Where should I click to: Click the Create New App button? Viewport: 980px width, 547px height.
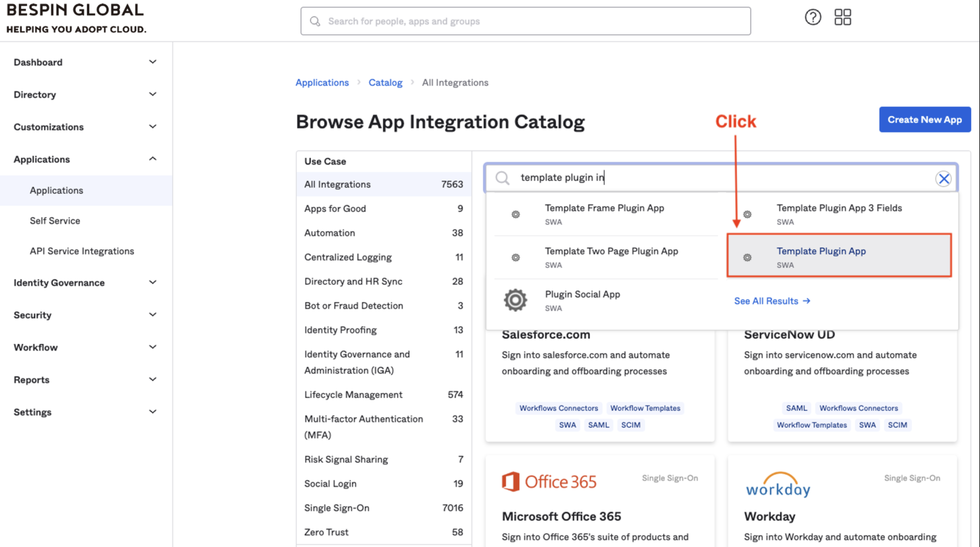coord(924,119)
